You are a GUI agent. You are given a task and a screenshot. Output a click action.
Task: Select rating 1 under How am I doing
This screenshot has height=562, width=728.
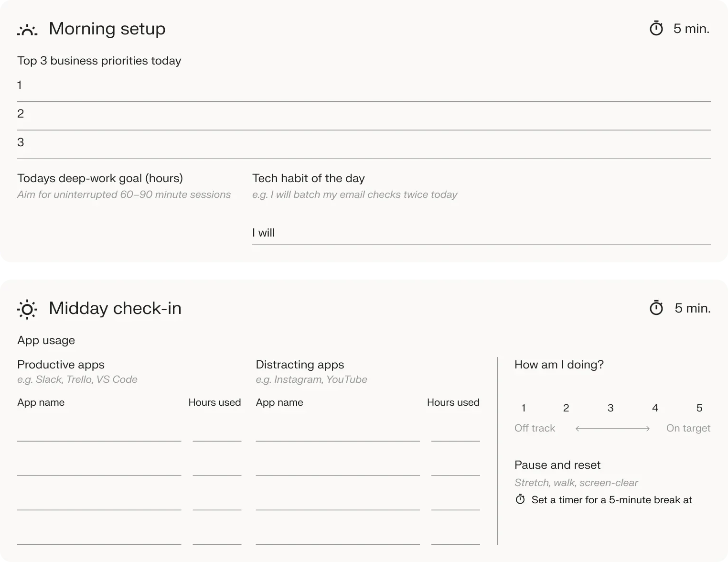(524, 408)
